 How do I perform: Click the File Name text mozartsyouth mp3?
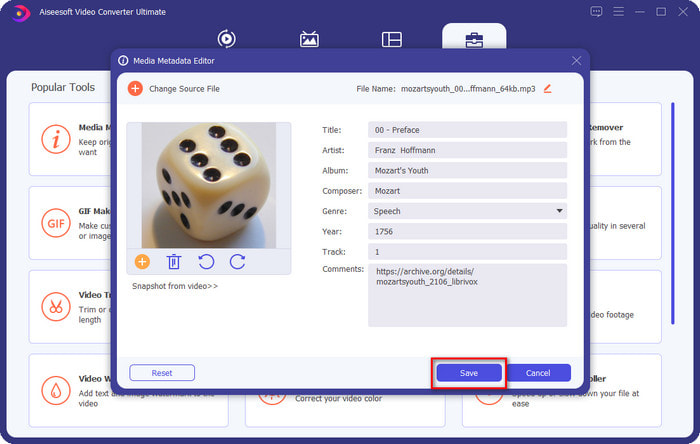pyautogui.click(x=468, y=89)
